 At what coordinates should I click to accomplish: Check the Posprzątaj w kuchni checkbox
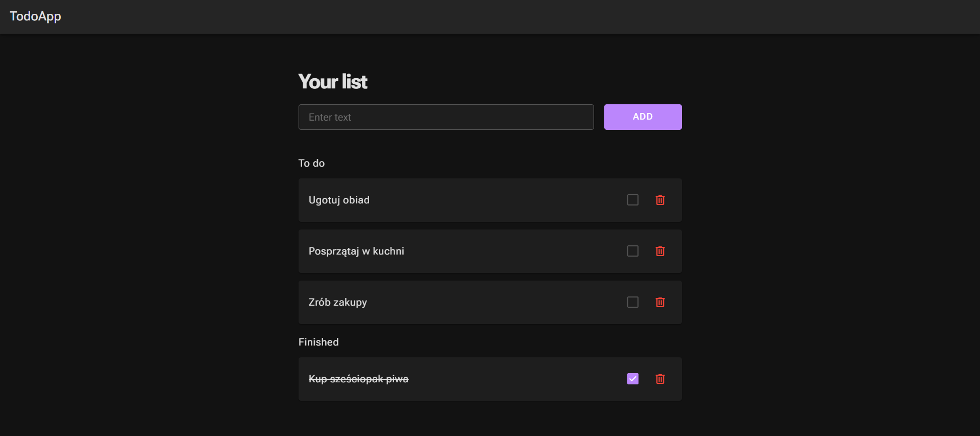633,251
